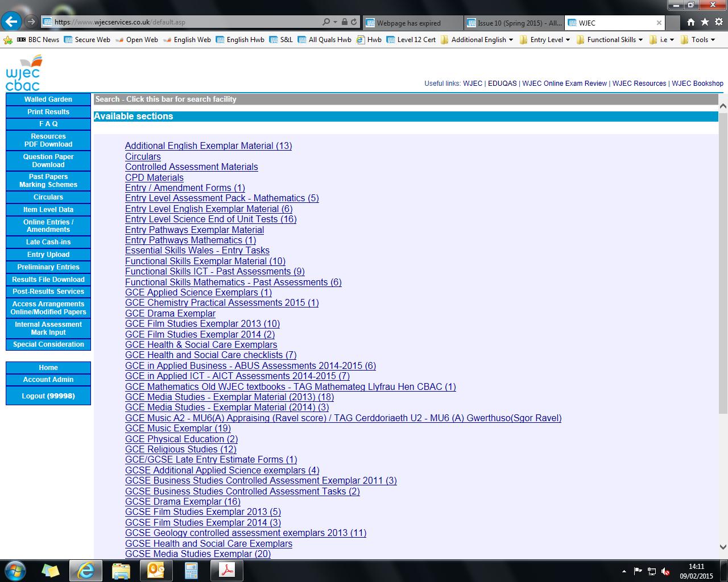Open the Outlook taskbar icon
Image resolution: width=728 pixels, height=582 pixels.
tap(156, 570)
